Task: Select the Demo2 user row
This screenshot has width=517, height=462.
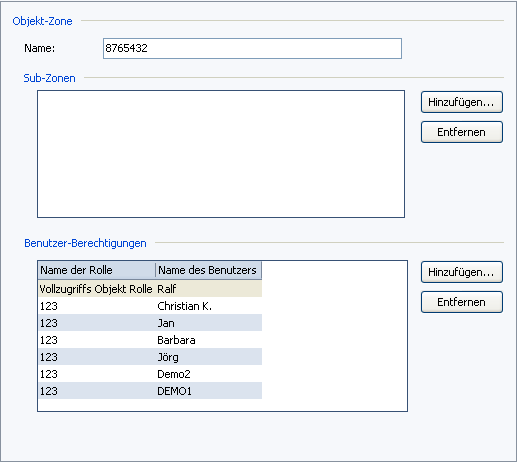Action: tap(150, 374)
